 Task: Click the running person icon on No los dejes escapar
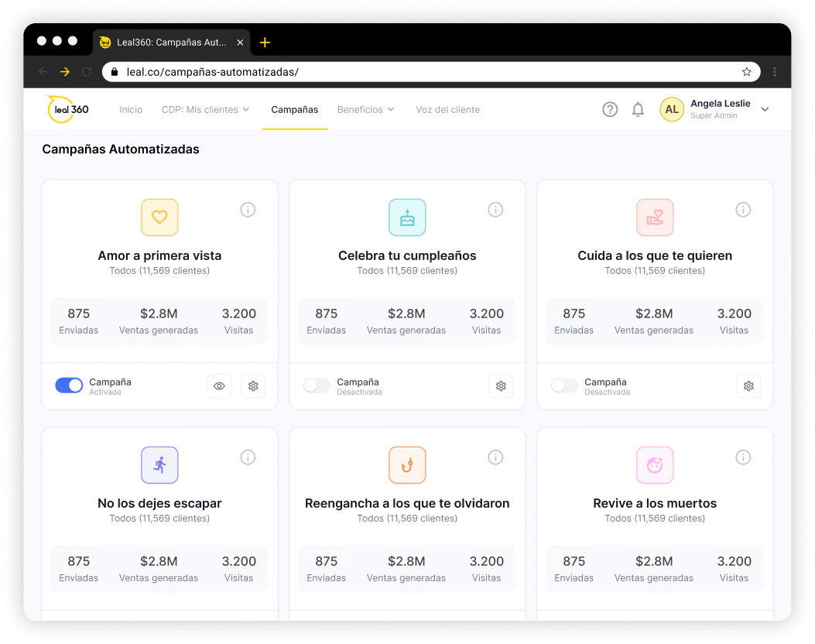tap(159, 465)
